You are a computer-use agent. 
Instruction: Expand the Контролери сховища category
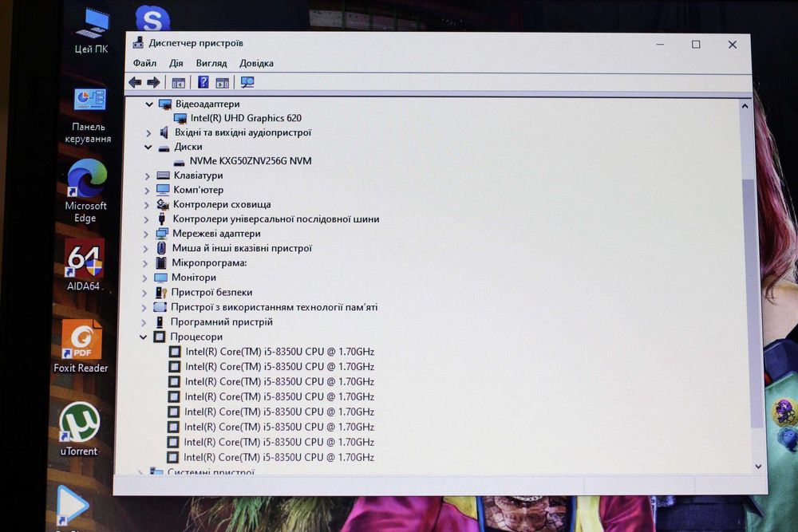[x=147, y=205]
